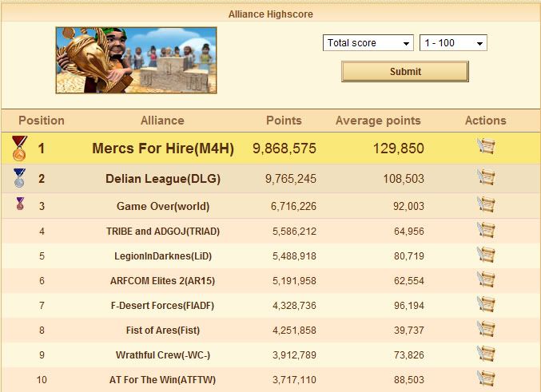Click the Submit button
Screen dimensions: 541x392
coord(405,72)
